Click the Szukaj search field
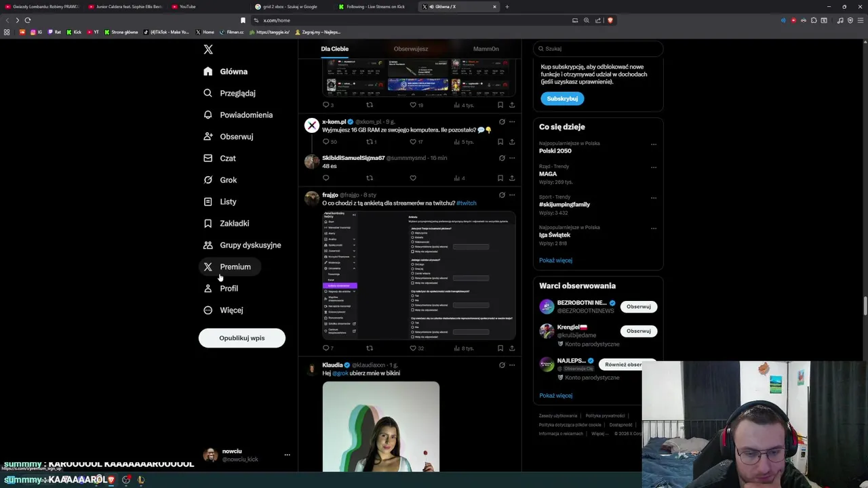Screen dimensions: 868x488 (x=597, y=49)
